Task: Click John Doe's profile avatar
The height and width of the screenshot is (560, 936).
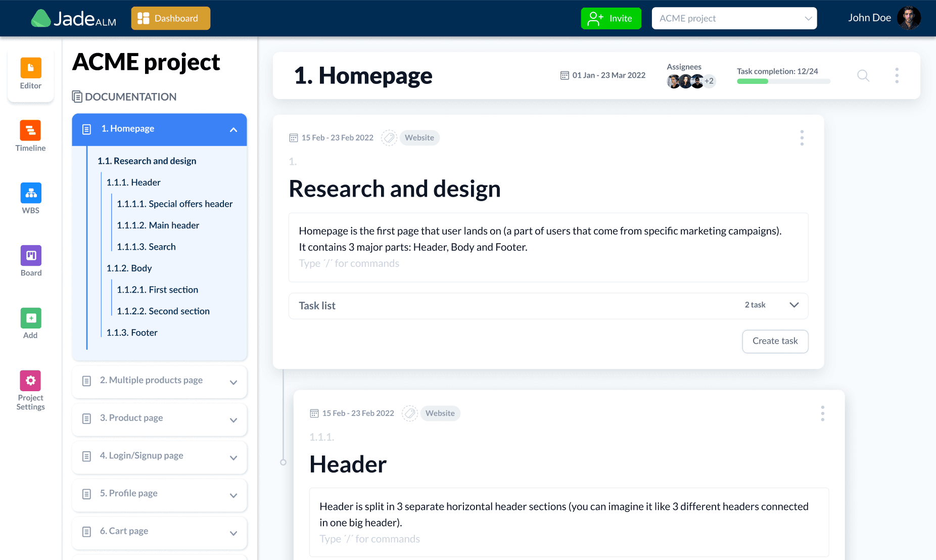Action: [908, 18]
